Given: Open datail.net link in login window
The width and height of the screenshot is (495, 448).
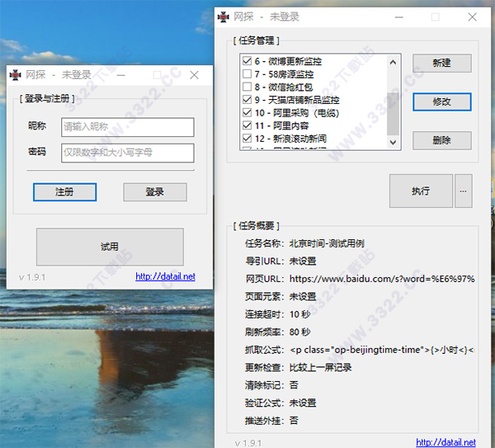Looking at the screenshot, I should click(166, 276).
